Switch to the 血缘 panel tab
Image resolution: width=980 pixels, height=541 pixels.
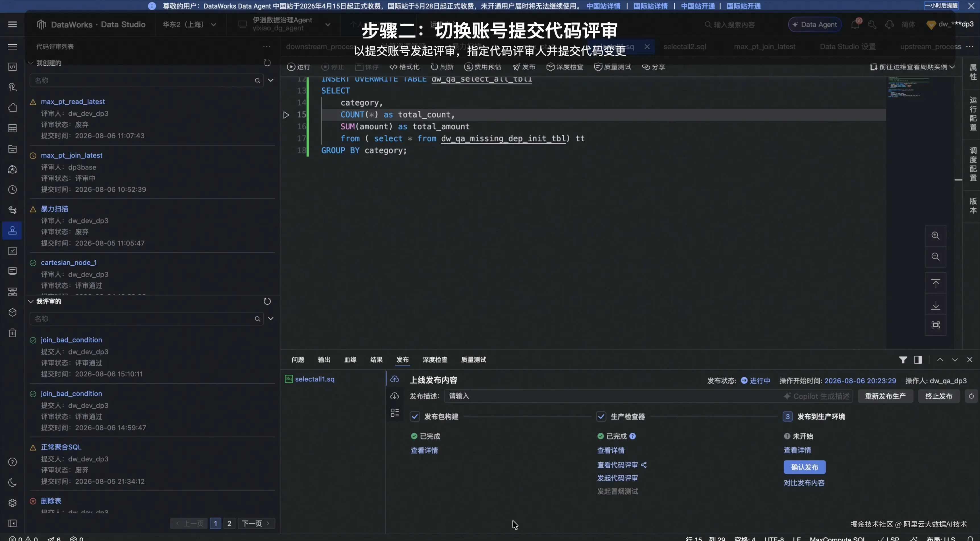click(x=350, y=360)
